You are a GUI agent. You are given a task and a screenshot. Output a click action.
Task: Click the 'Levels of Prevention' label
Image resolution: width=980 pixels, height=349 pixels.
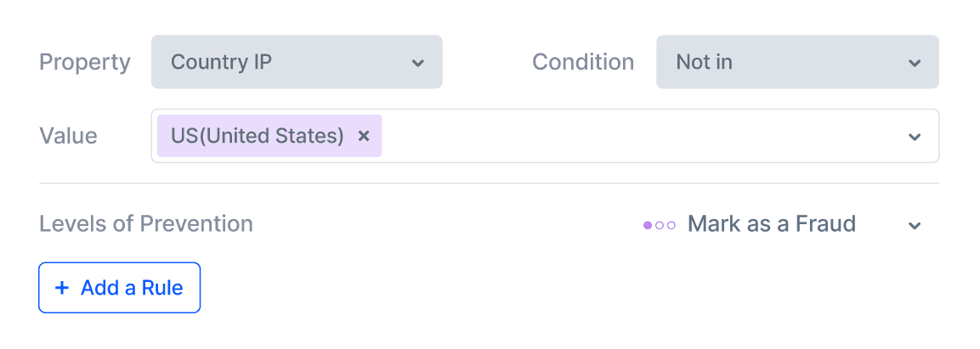pos(146,224)
